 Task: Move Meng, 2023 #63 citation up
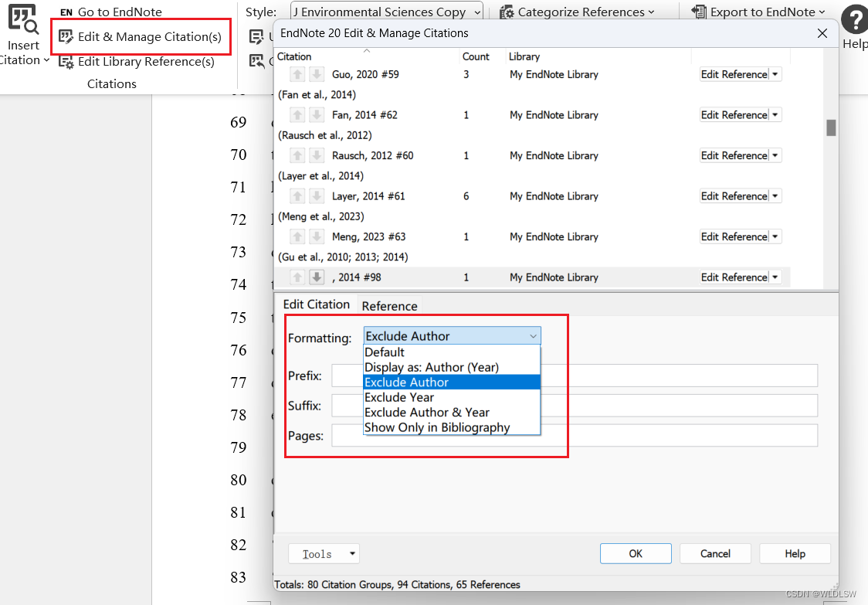click(297, 236)
